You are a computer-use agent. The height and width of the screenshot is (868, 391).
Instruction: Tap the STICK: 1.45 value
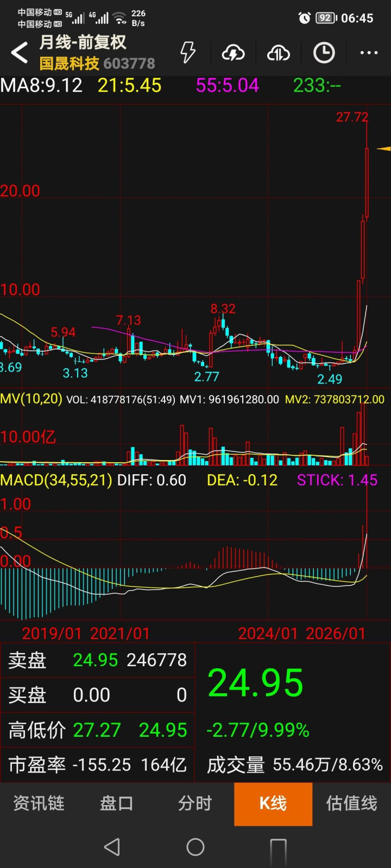[337, 480]
